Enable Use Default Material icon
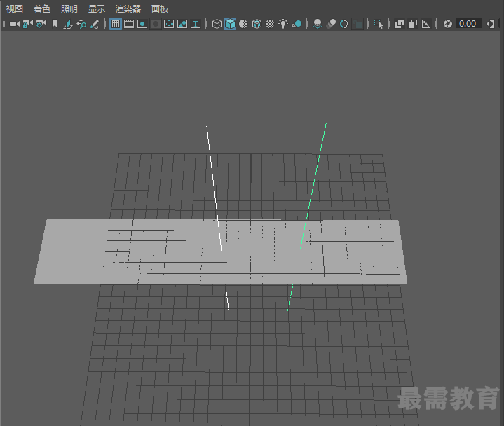Screen dimensions: 504x426 [243, 24]
